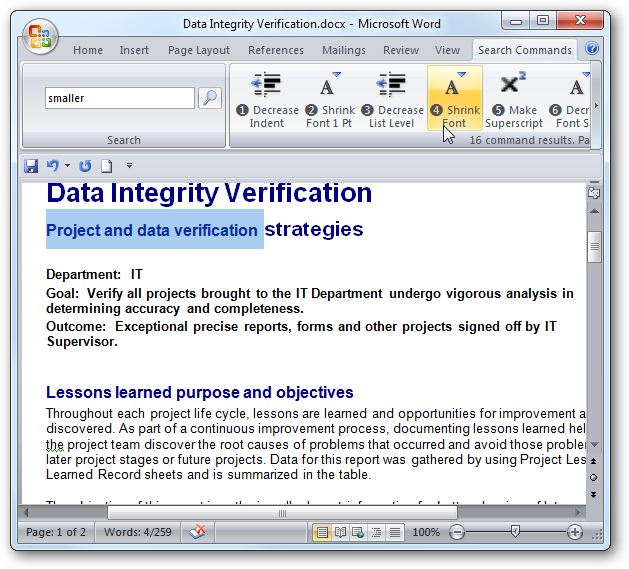Apply Make Superscript command
Screen dimensions: 629x569
pos(514,99)
